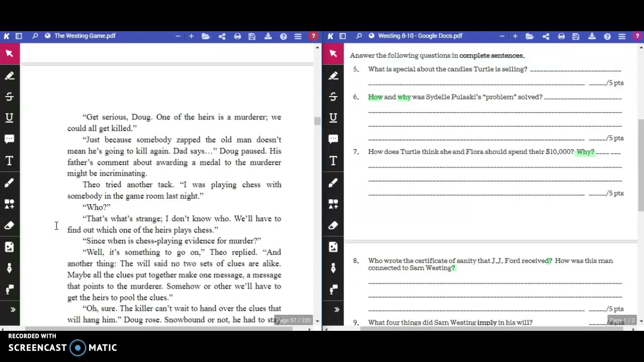The width and height of the screenshot is (644, 362).
Task: Click the highlighted word "How" in question 6
Action: (375, 97)
